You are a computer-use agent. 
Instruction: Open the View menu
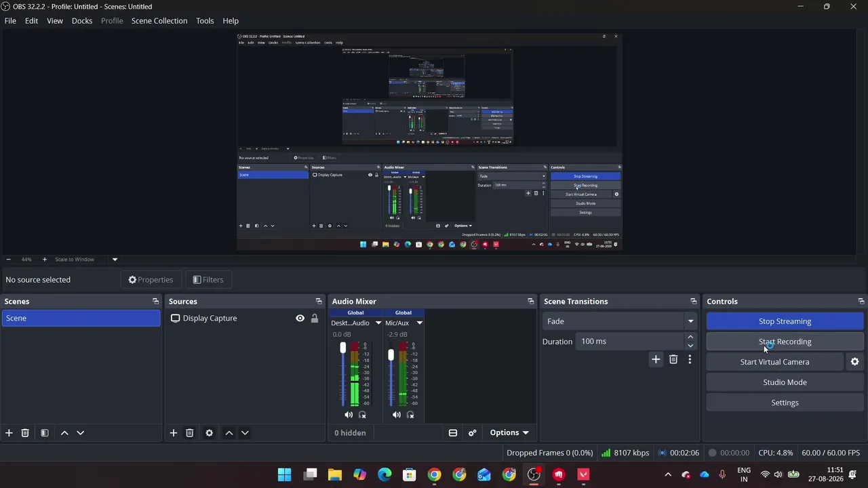(x=55, y=21)
